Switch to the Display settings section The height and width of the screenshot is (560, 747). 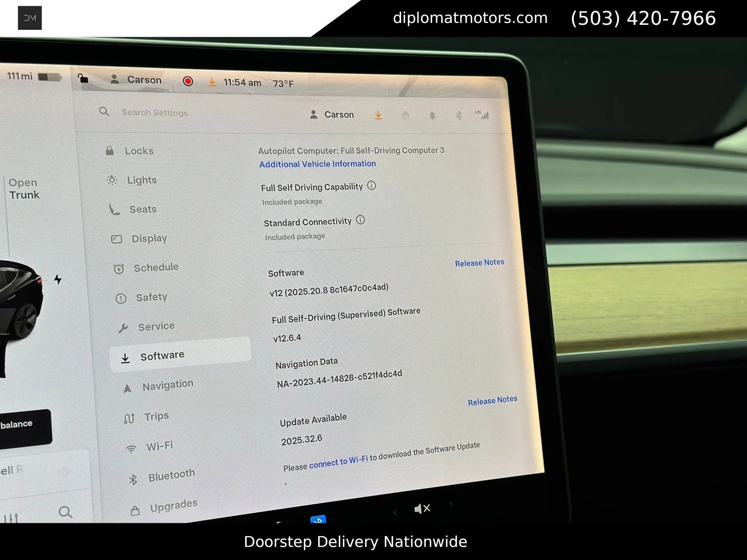[x=149, y=238]
